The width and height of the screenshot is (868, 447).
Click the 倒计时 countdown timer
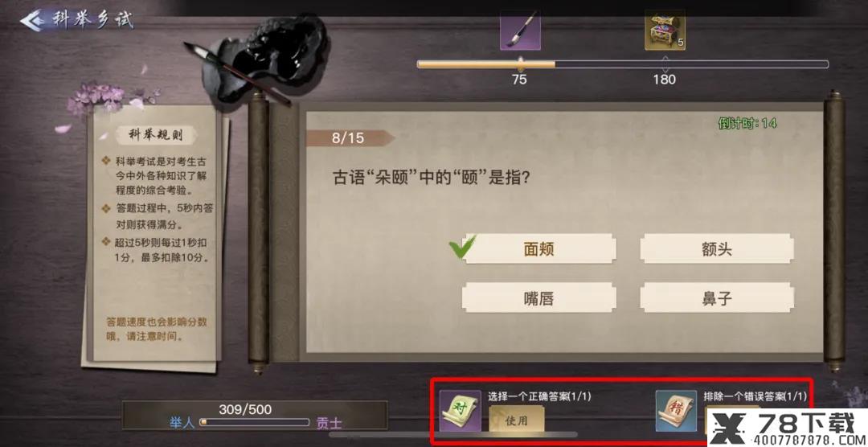(747, 123)
